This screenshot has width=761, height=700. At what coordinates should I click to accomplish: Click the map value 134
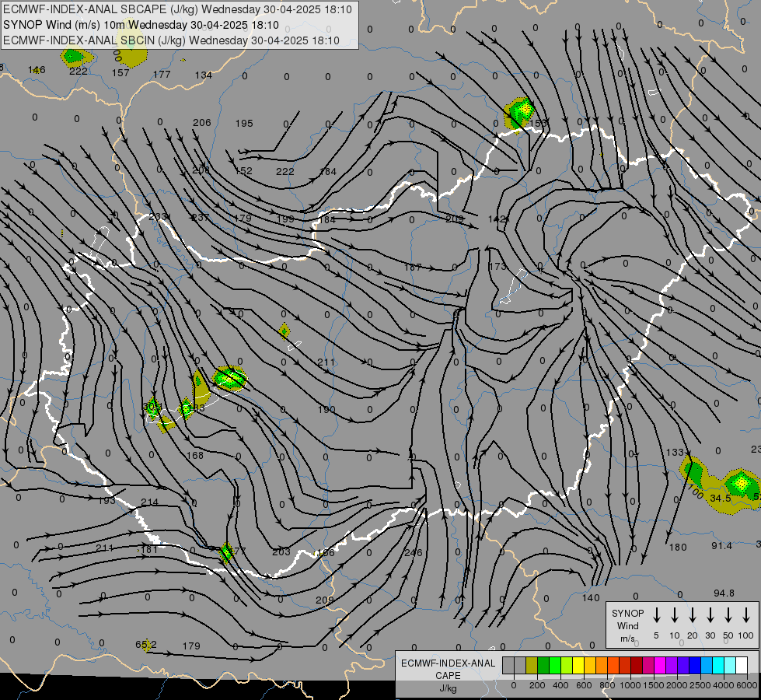click(204, 75)
